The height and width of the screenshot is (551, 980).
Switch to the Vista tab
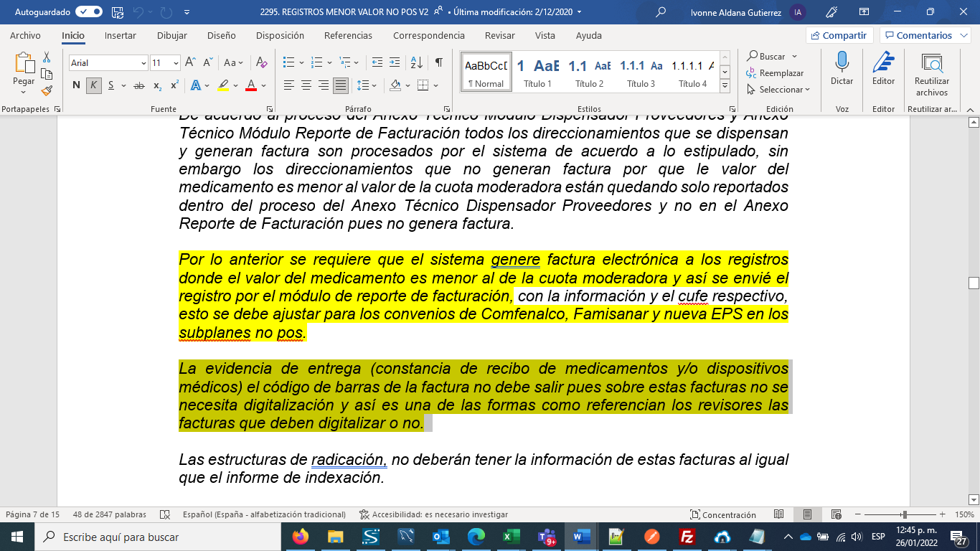545,35
